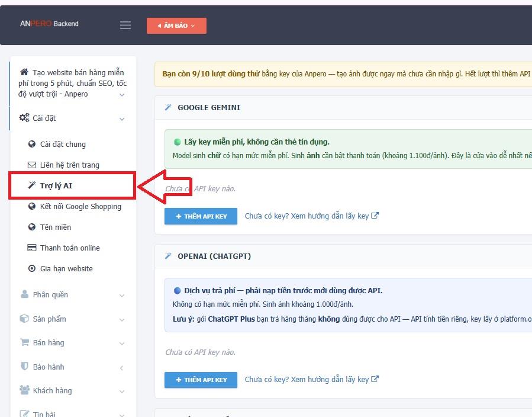Viewport: 532px width, 417px height.
Task: Open Cài đặt chung menu item
Action: tap(63, 145)
